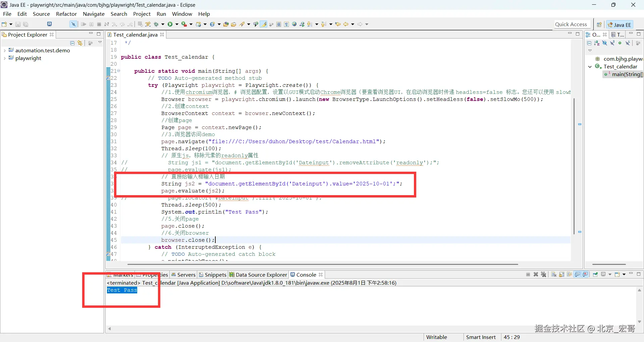644x342 pixels.
Task: Open Project Explorer View Menu dropdown
Action: point(100,43)
